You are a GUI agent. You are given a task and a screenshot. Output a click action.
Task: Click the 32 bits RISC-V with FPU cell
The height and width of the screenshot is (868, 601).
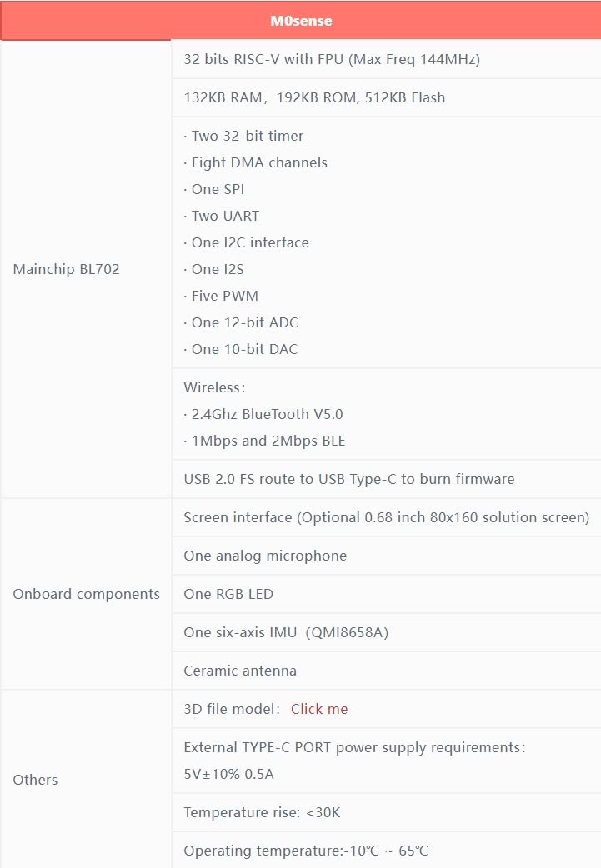point(332,59)
